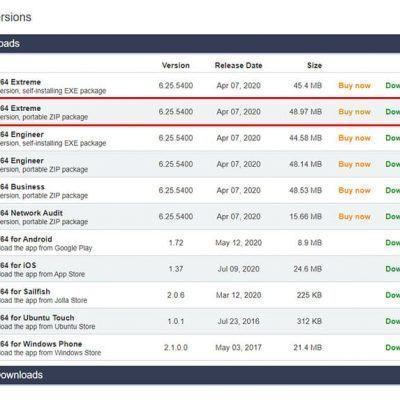Open the download link for Extreme EXE package

(x=393, y=85)
